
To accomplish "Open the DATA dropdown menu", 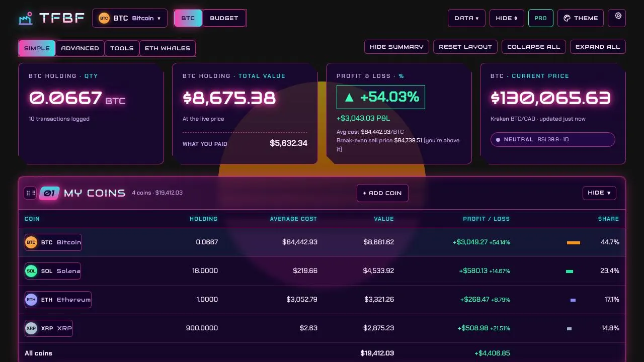I will 466,18.
